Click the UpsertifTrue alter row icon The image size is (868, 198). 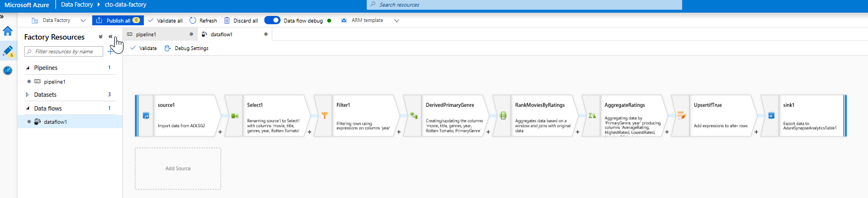682,116
